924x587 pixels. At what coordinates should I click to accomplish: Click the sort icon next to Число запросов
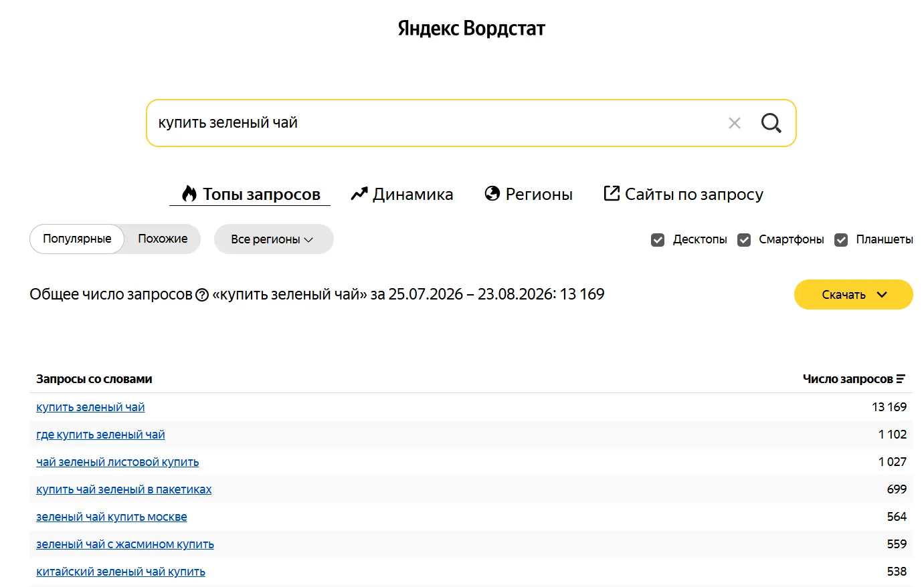pos(901,379)
